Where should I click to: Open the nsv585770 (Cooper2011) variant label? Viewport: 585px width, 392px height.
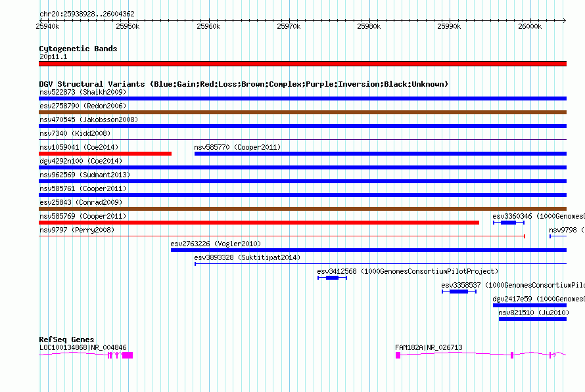(237, 147)
